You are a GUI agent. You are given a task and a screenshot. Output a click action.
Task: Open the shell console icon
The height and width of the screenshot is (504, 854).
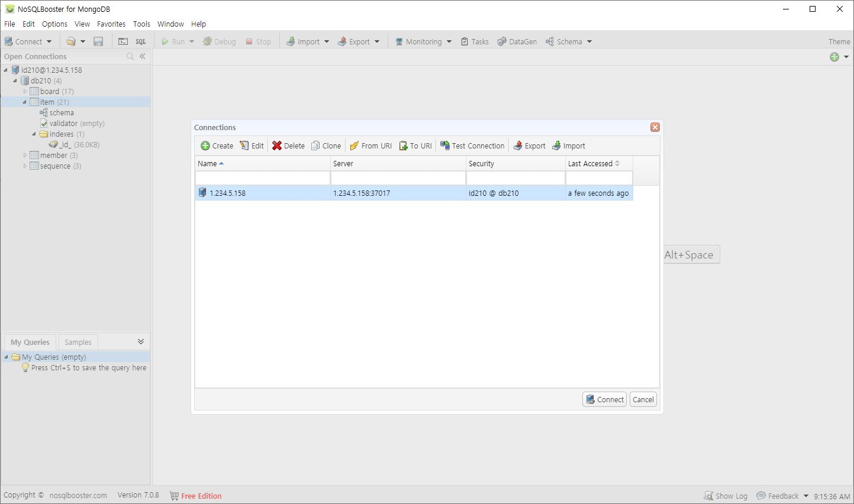pyautogui.click(x=123, y=41)
